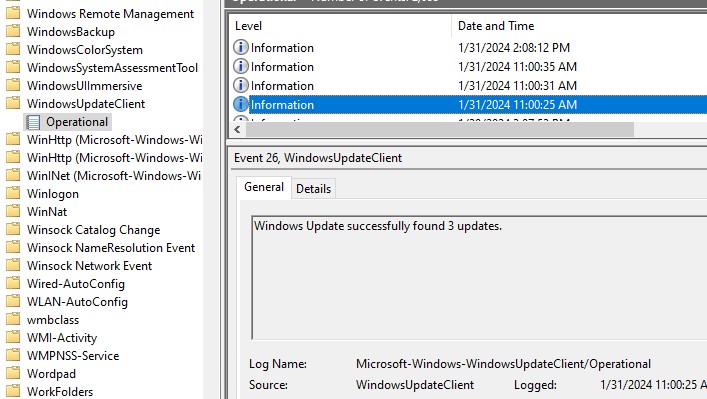Screen dimensions: 707x399
Task: Select the WindowsUpdateClient folder icon
Action: point(13,103)
